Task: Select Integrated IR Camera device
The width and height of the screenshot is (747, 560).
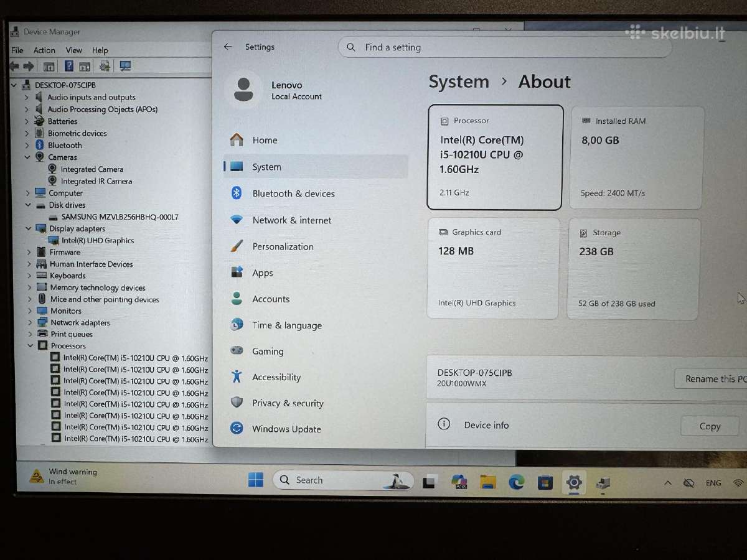Action: coord(96,181)
